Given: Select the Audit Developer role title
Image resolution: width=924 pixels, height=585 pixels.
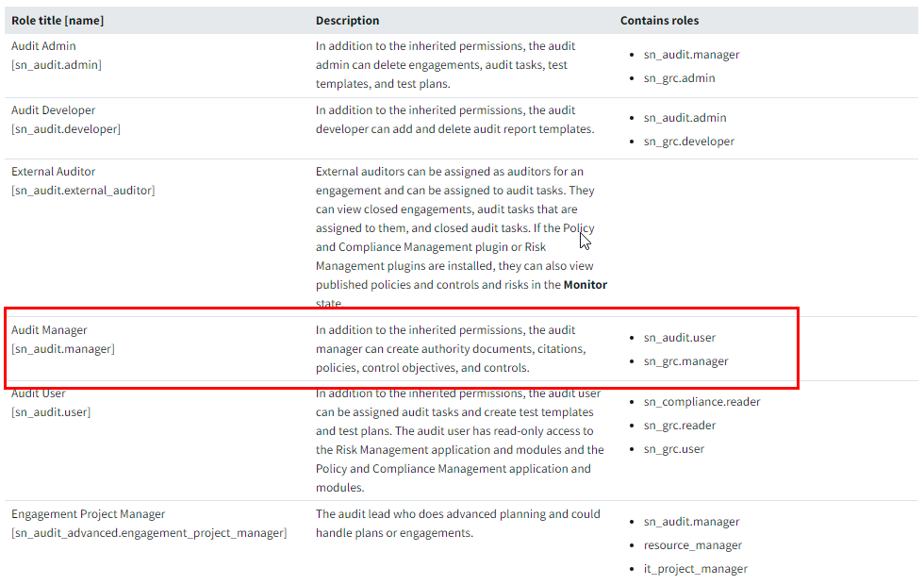Looking at the screenshot, I should [53, 110].
